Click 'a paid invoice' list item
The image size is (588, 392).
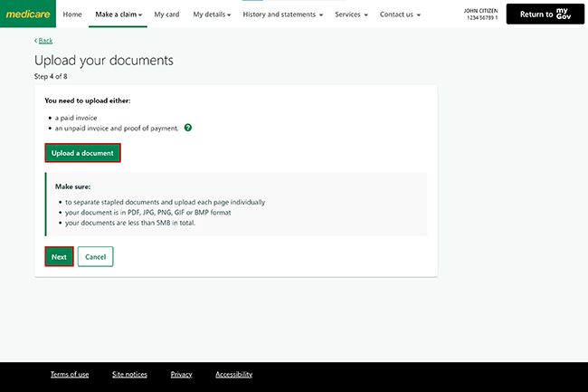(76, 118)
